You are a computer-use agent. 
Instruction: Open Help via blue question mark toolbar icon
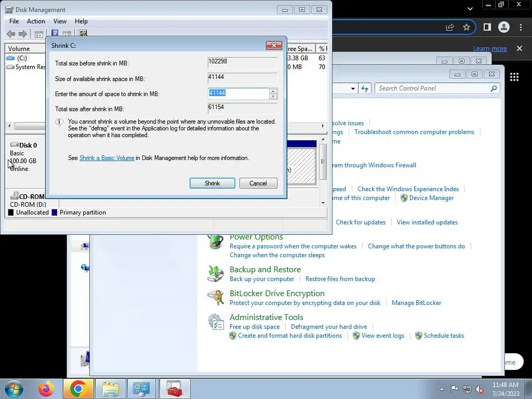click(x=55, y=33)
